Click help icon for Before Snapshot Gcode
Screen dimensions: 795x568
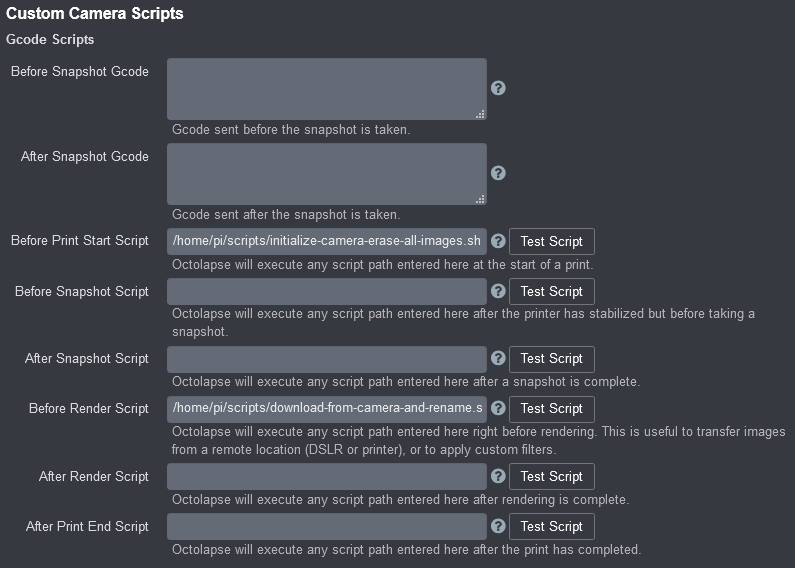click(498, 88)
